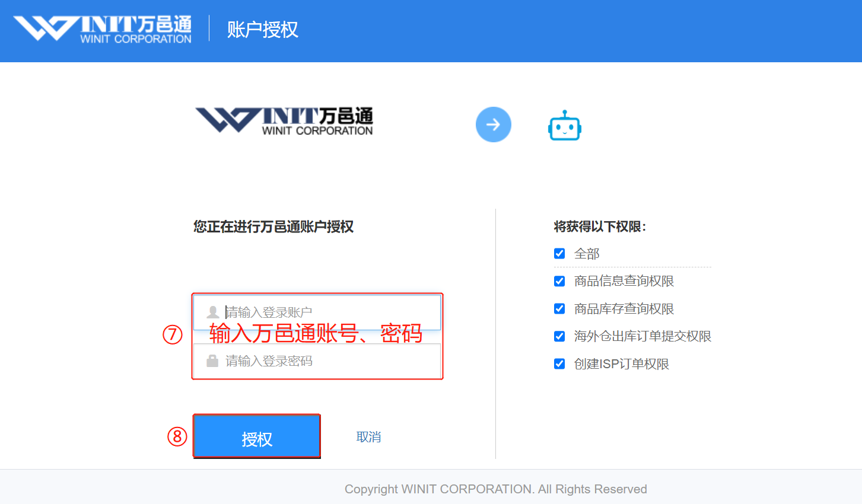Viewport: 862px width, 504px height.
Task: Toggle 商品库存查询权限 checkbox
Action: [x=559, y=308]
